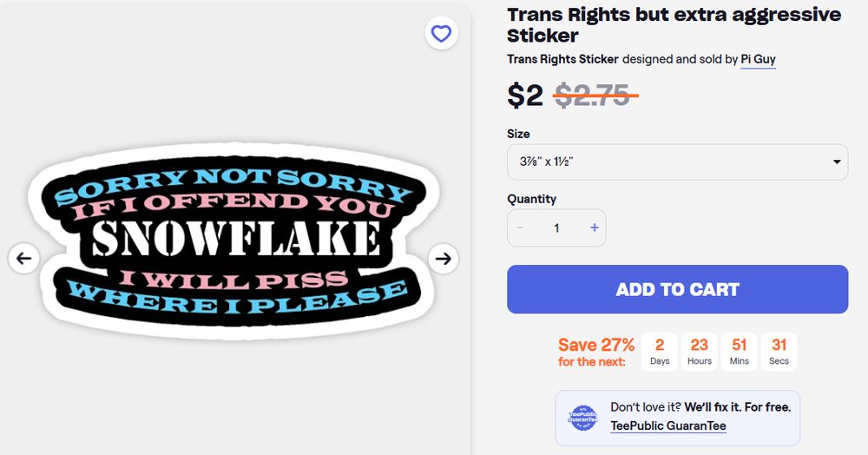Open the Pi Guy designer page
The width and height of the screenshot is (868, 455).
758,59
